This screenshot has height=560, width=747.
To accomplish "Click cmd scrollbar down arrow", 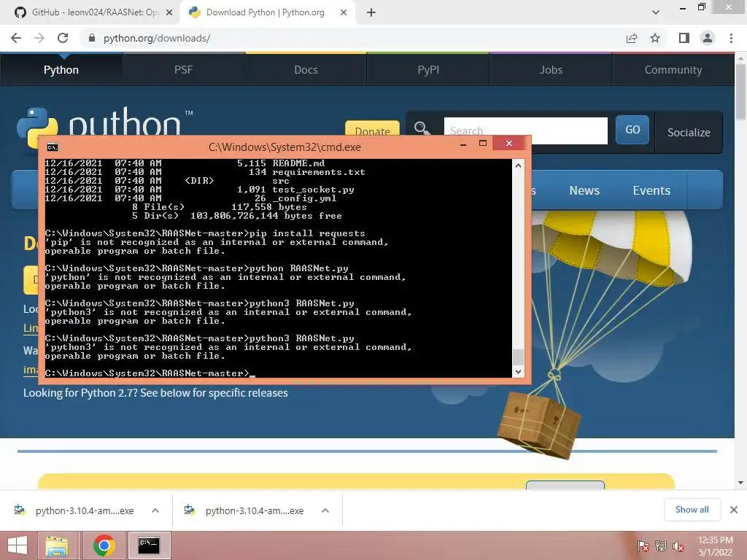I will (519, 371).
